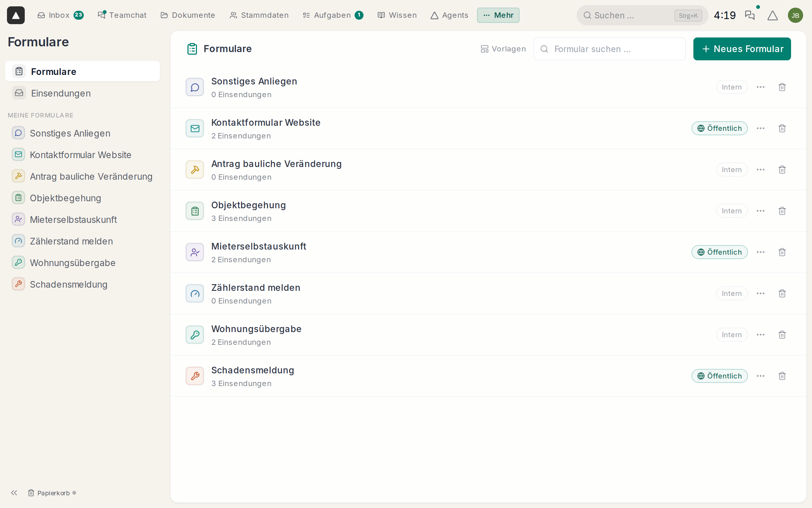This screenshot has width=812, height=508.
Task: Collapse the sidebar with double chevron icon
Action: click(x=14, y=492)
